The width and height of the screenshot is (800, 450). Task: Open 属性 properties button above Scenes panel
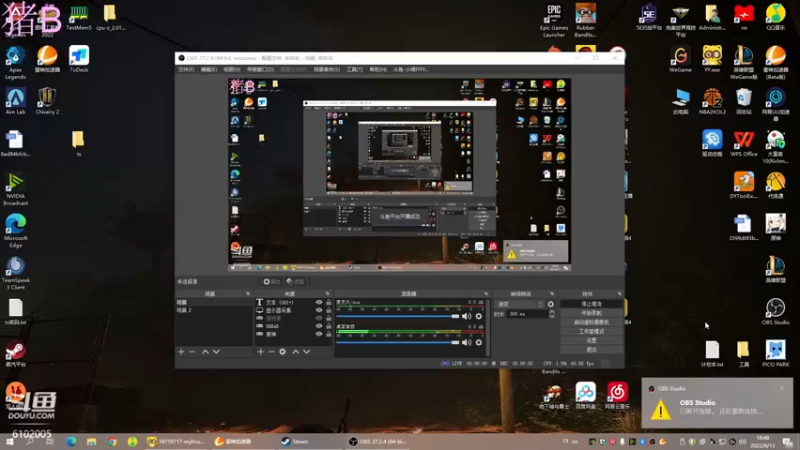pos(271,282)
